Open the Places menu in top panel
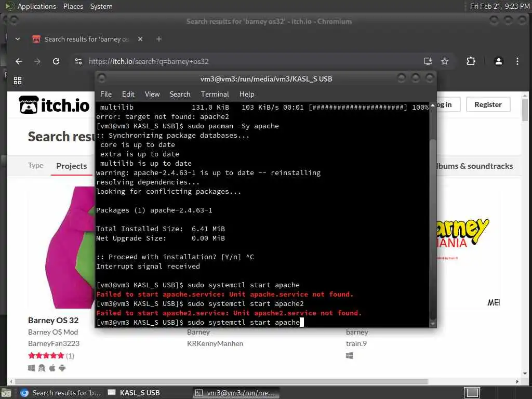532x399 pixels. pos(73,6)
